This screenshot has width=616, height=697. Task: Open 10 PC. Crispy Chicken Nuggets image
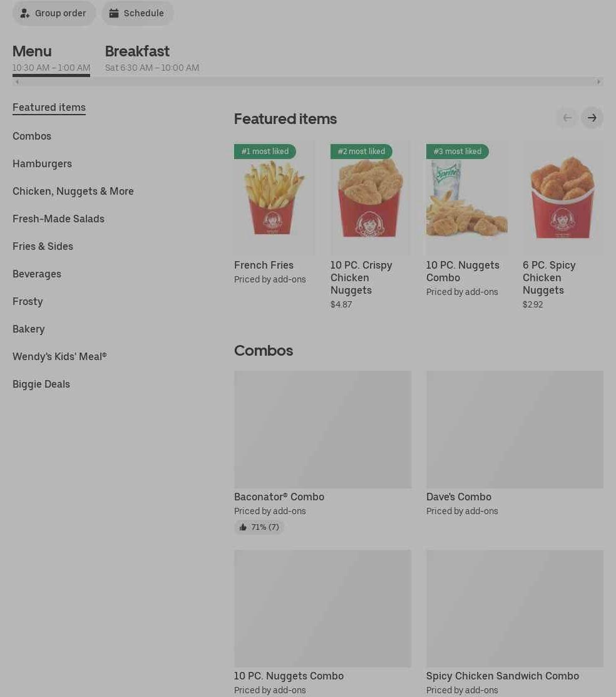[370, 198]
